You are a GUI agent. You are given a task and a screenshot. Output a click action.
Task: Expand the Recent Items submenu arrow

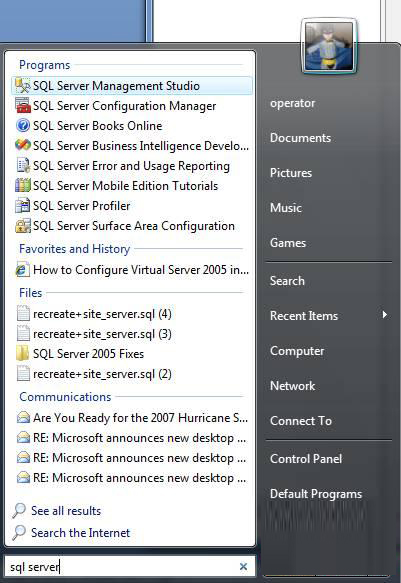(x=385, y=315)
